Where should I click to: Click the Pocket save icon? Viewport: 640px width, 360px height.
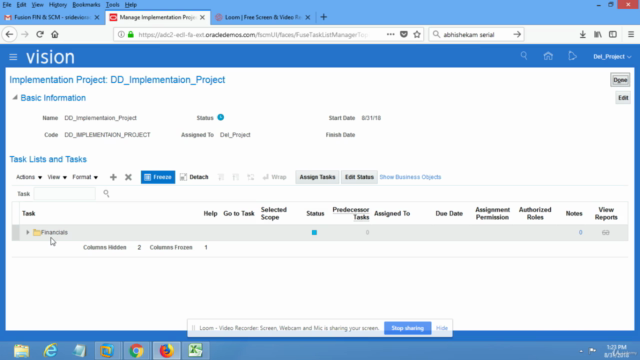404,35
